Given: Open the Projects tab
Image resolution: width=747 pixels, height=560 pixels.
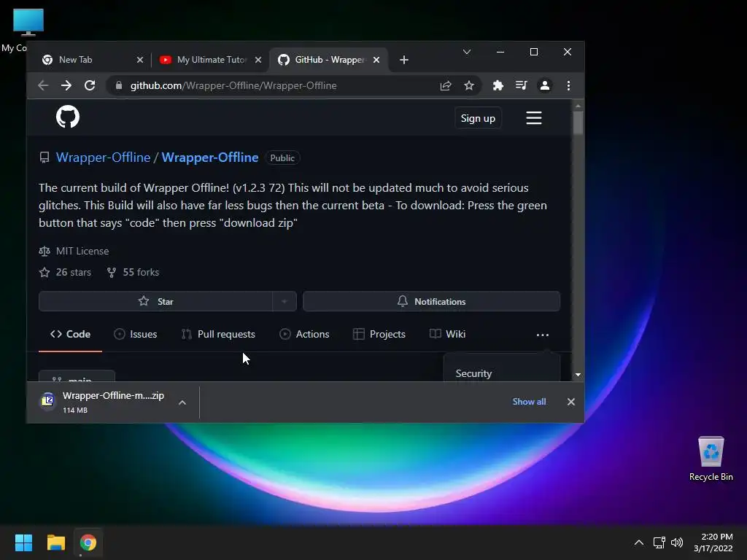Looking at the screenshot, I should coord(379,334).
